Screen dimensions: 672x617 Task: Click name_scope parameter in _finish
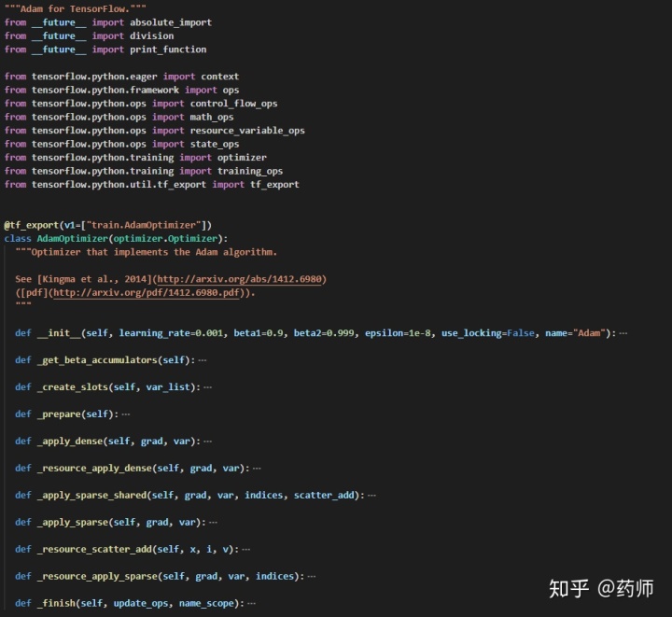coord(206,603)
